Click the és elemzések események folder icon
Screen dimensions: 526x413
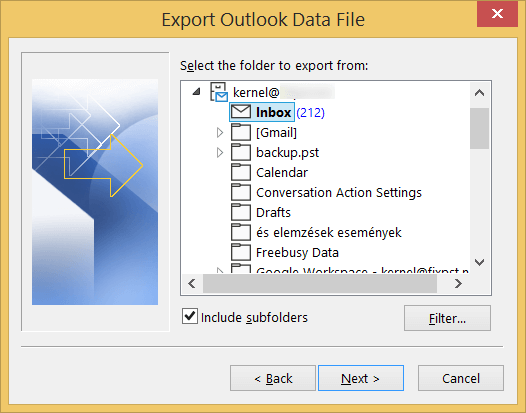(x=241, y=232)
